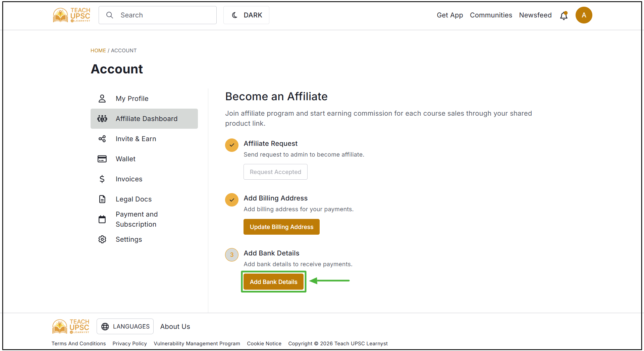Screen dimensions: 644x351
Task: Open My Profile in sidebar
Action: [144, 99]
